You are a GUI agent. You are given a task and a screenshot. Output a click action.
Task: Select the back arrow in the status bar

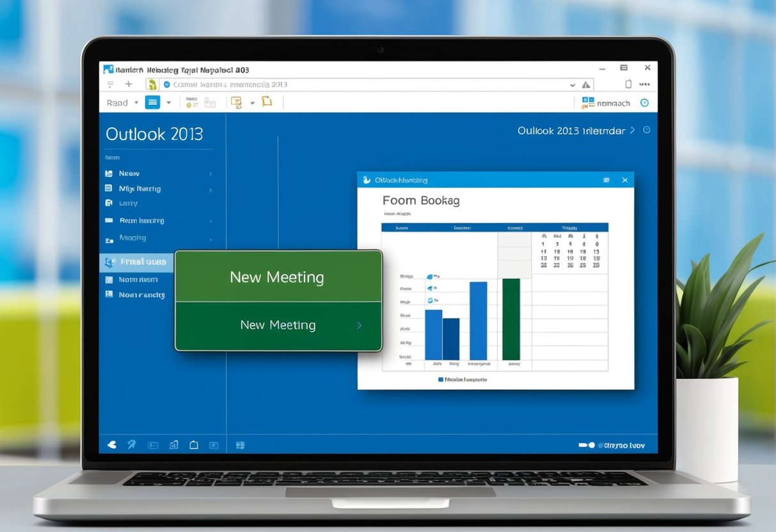coord(112,444)
